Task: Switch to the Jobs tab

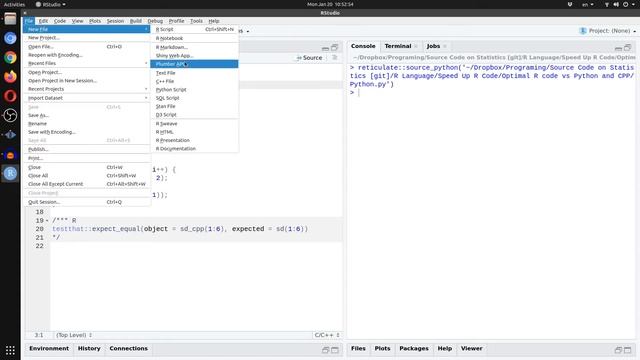Action: (x=433, y=46)
